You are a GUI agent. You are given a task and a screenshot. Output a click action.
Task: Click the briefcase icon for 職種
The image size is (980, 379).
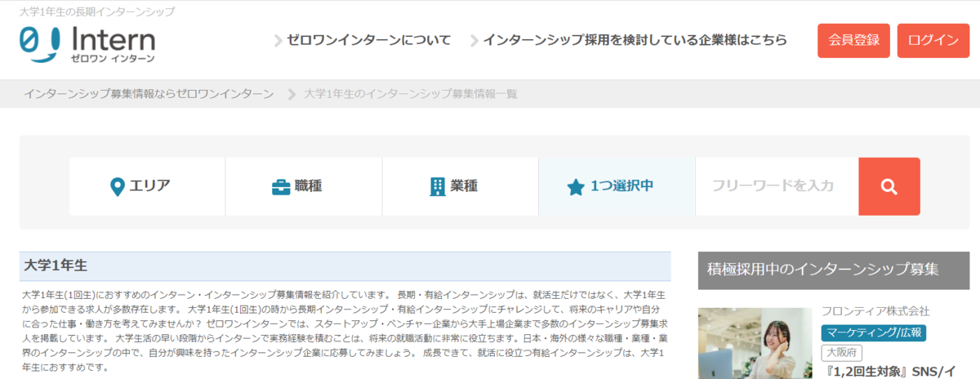tap(281, 187)
